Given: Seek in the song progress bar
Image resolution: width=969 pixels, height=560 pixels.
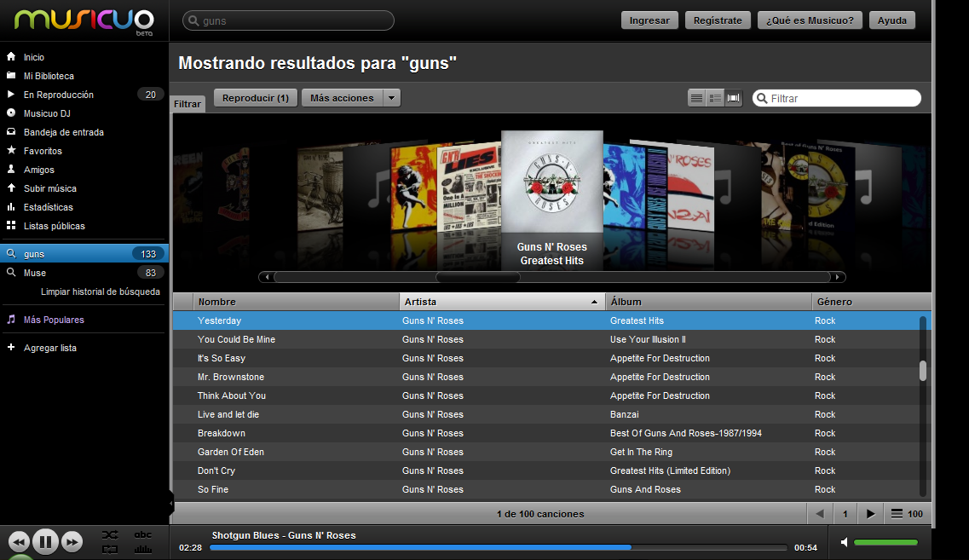Looking at the screenshot, I should pyautogui.click(x=498, y=547).
